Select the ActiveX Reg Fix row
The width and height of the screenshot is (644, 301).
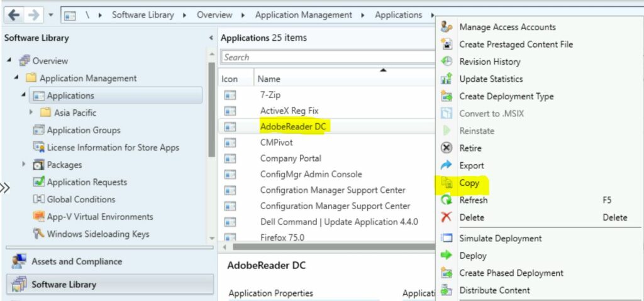coord(327,111)
